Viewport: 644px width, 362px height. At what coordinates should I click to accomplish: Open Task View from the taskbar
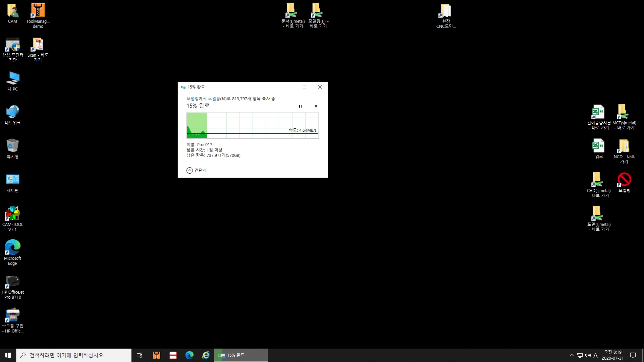coord(140,355)
